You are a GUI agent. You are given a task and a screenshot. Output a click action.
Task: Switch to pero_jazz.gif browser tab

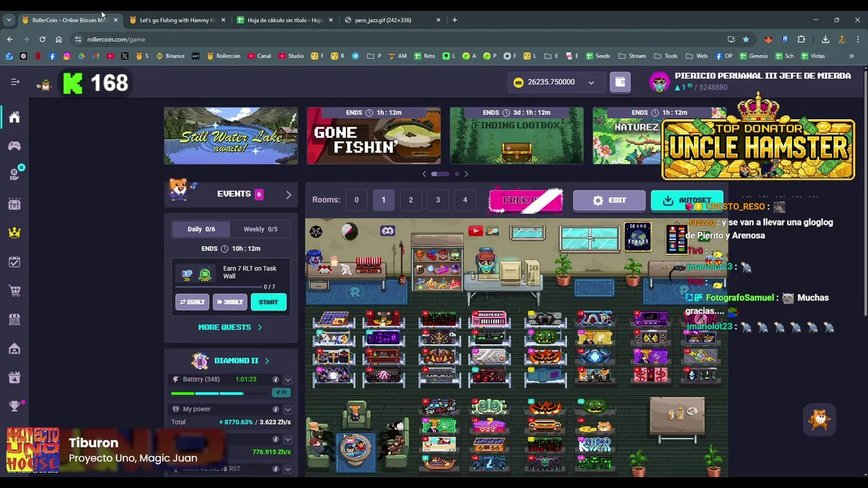click(393, 20)
